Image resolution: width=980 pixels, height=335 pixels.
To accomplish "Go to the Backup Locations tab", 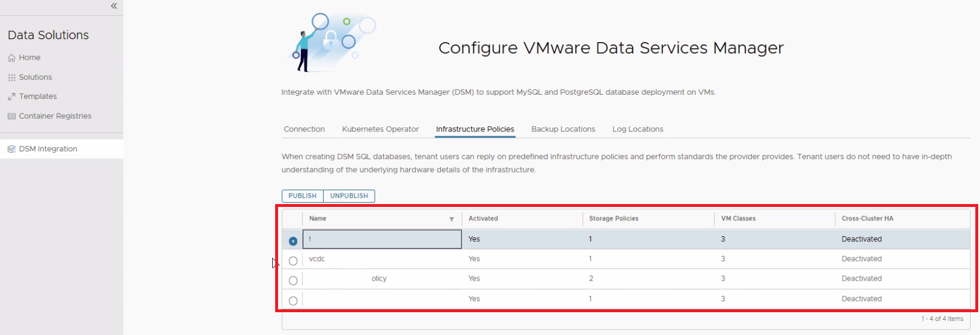I will click(x=563, y=129).
